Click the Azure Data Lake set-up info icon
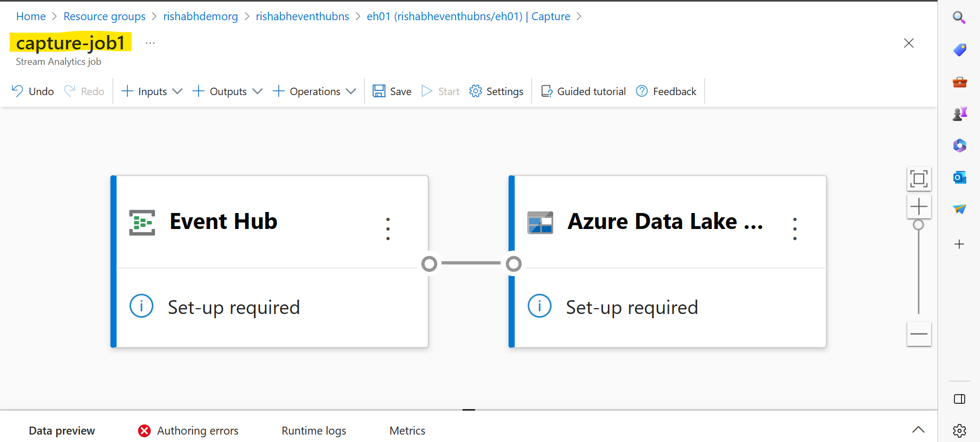This screenshot has height=442, width=980. point(540,306)
